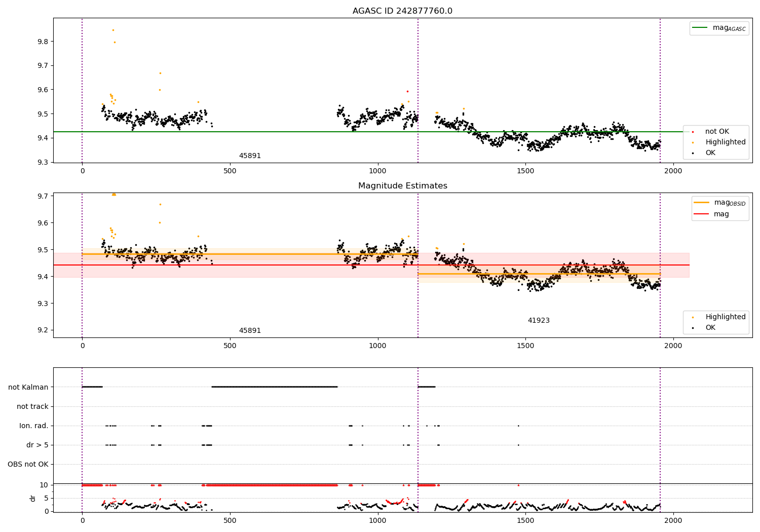Click the 9.3 y-axis tick in top plot
This screenshot has height=532, width=760.
(x=43, y=163)
